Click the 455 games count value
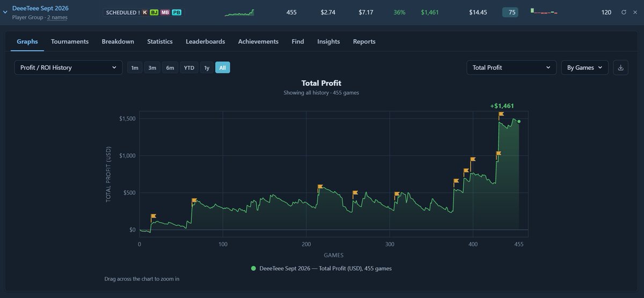 pyautogui.click(x=292, y=12)
